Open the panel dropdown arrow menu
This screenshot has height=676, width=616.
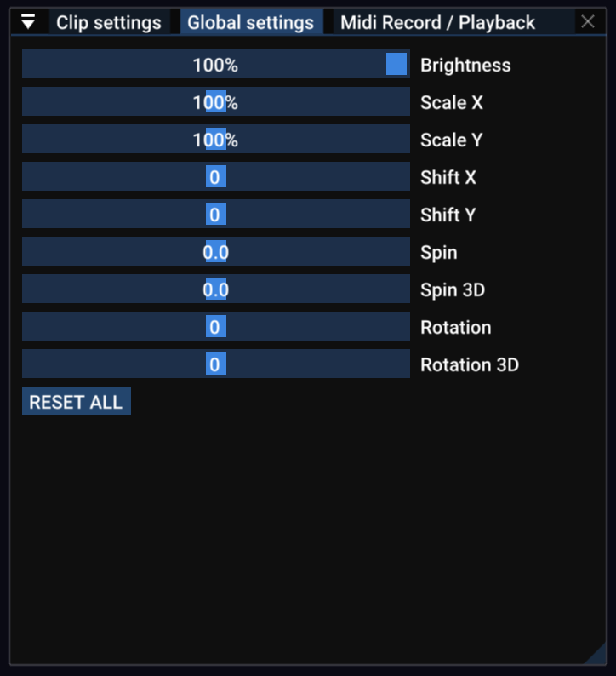pos(28,22)
